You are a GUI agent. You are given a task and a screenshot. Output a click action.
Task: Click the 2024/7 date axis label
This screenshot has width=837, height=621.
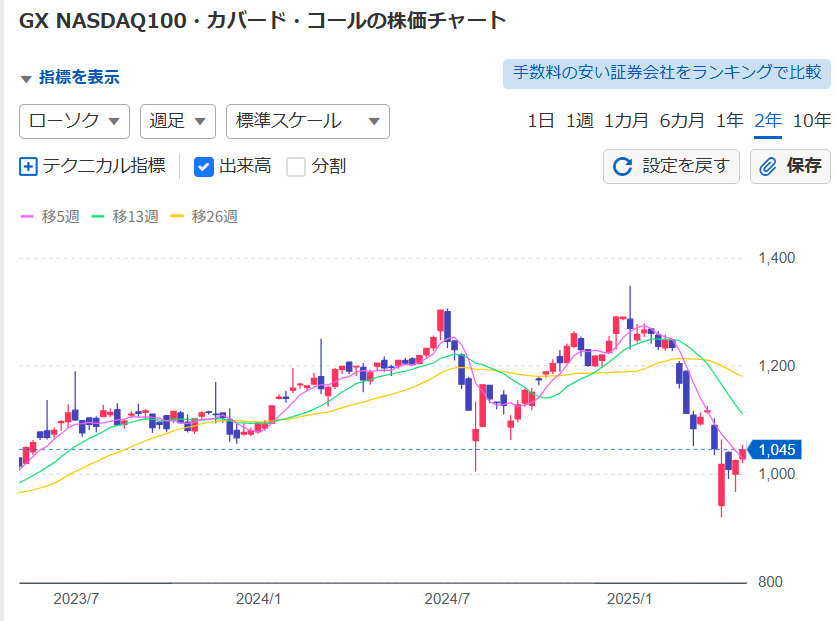point(447,599)
